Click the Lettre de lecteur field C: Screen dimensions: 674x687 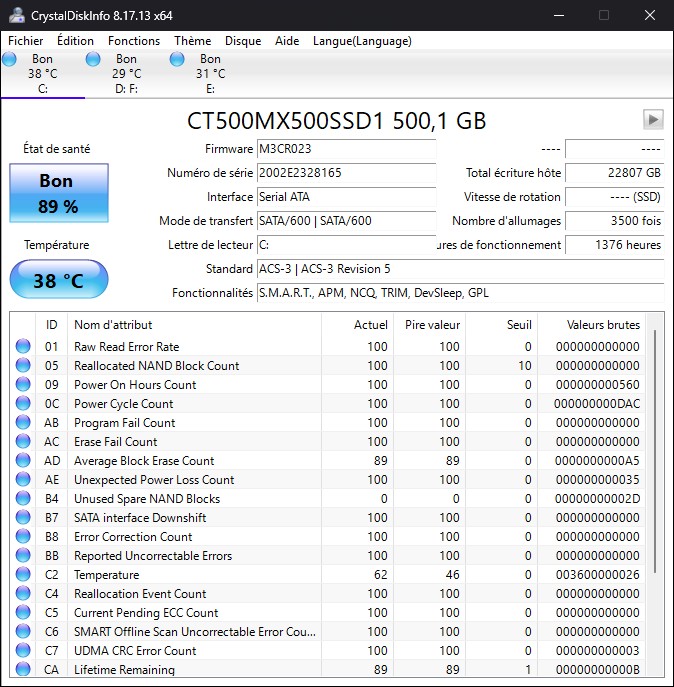click(346, 244)
